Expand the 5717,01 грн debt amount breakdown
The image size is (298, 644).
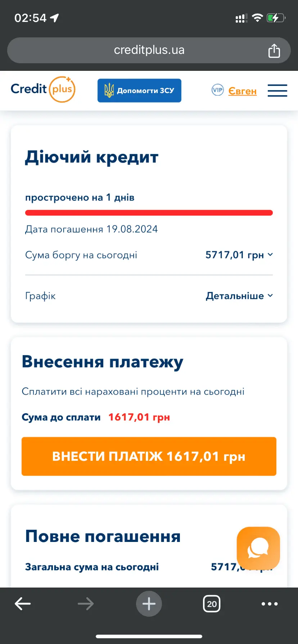point(239,255)
